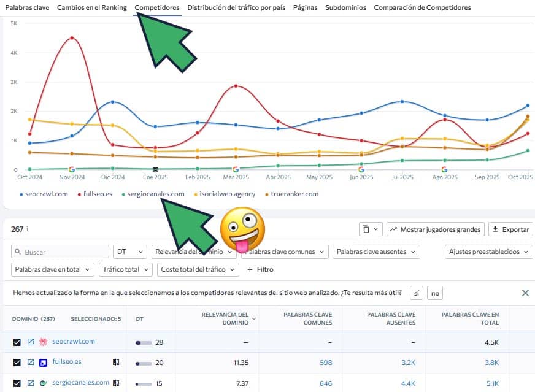Click the Exportar button
Screen dimensions: 535x392
pyautogui.click(x=510, y=229)
